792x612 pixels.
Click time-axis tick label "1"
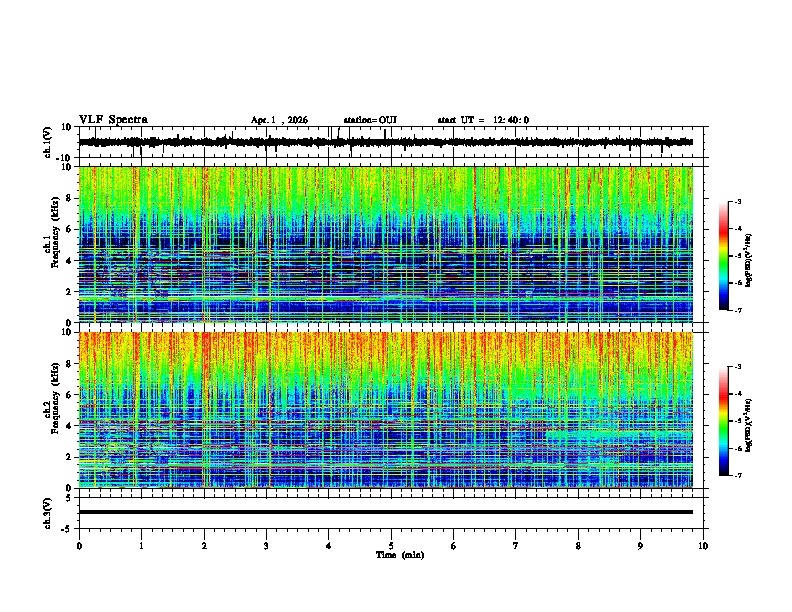[x=141, y=546]
